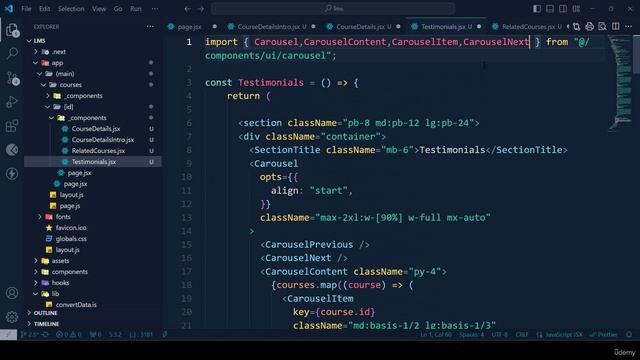Click the Spaces: 4 indentation item
Viewport: 640px width, 360px height.
(x=471, y=335)
